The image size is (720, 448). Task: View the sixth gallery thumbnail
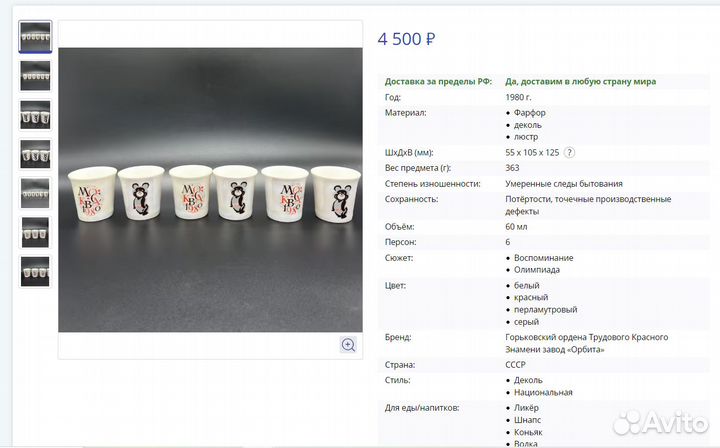[x=35, y=232]
